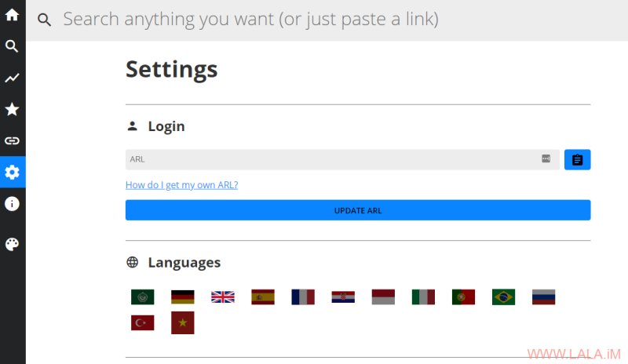
Task: Open the Charts section in sidebar
Action: point(12,78)
